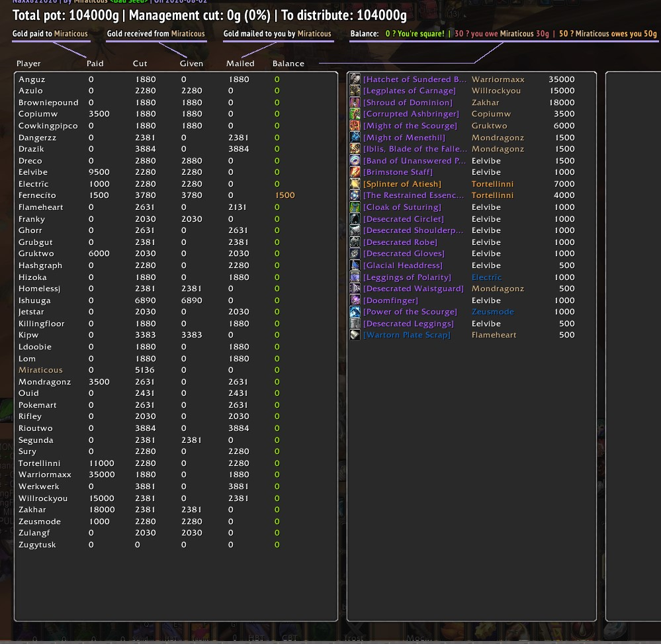
Task: Click the Hatchet of Sundered Bone item icon
Action: pos(355,79)
